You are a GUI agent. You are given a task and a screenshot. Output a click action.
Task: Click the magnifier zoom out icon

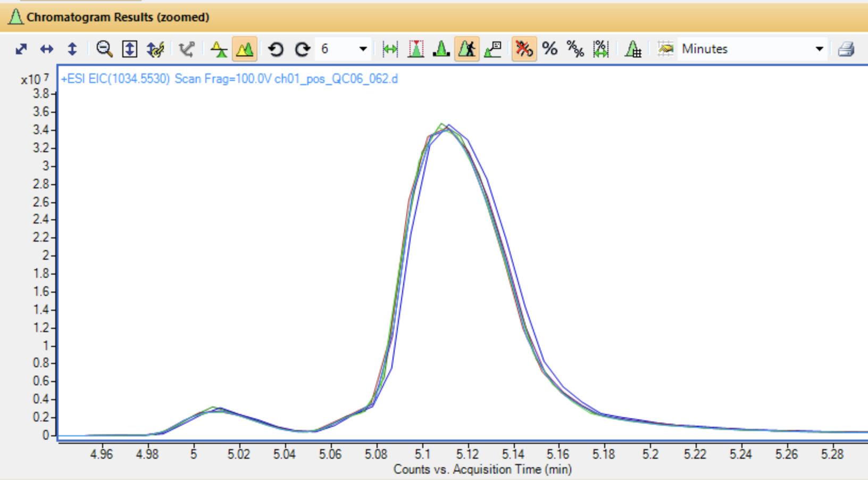click(x=104, y=49)
